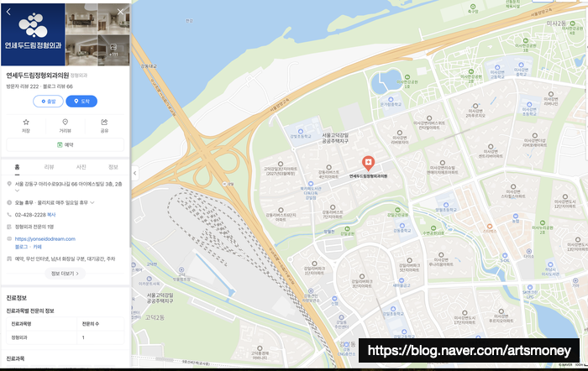Image resolution: width=588 pixels, height=371 pixels.
Task: Select 미사강변 리버뷰자이 marker
Action: pos(400,133)
